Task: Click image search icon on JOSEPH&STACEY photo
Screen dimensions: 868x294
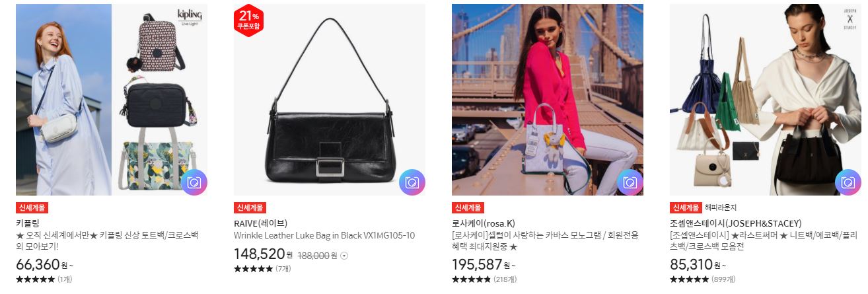Action: [x=848, y=182]
